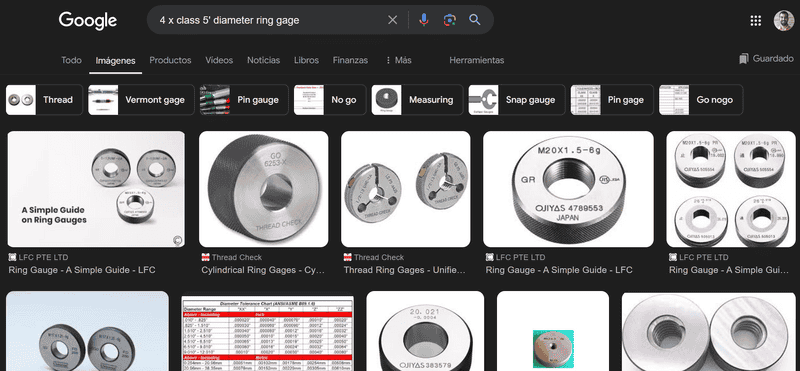Open the Productos tab
800x371 pixels.
tap(170, 60)
